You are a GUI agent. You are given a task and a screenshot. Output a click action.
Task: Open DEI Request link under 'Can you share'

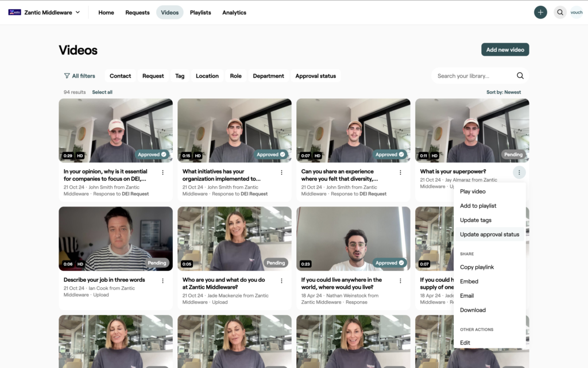click(373, 194)
